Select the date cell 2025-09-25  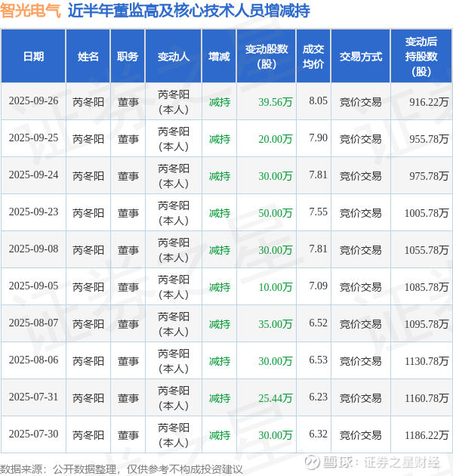click(33, 138)
